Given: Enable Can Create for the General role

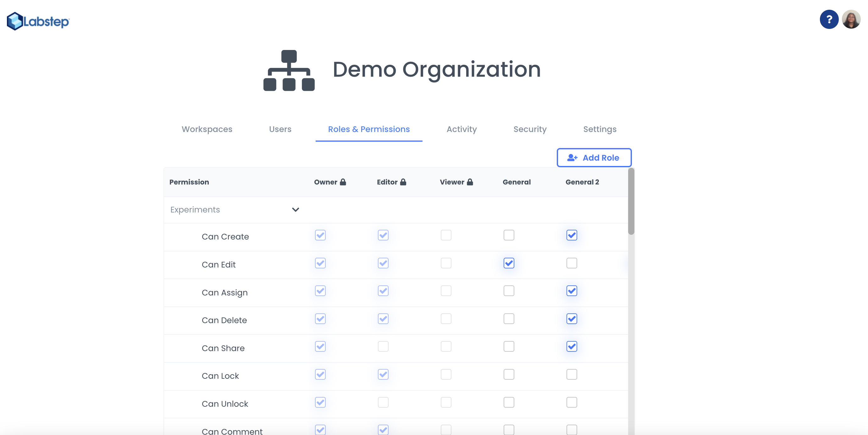Looking at the screenshot, I should pyautogui.click(x=508, y=235).
